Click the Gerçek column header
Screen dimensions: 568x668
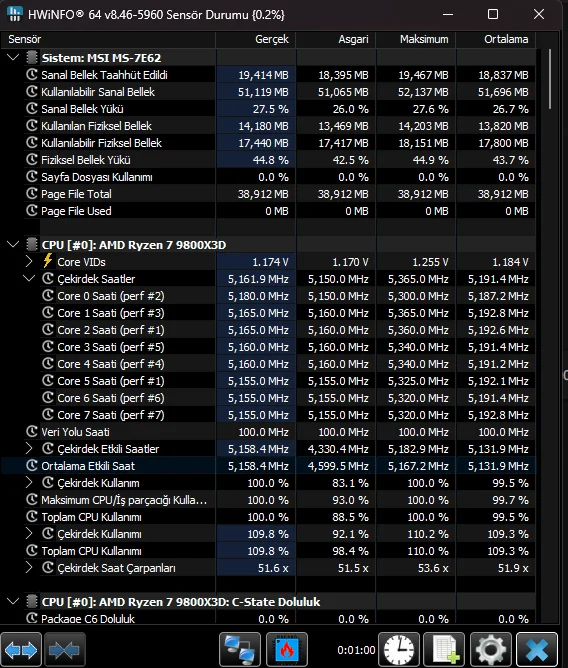256,39
